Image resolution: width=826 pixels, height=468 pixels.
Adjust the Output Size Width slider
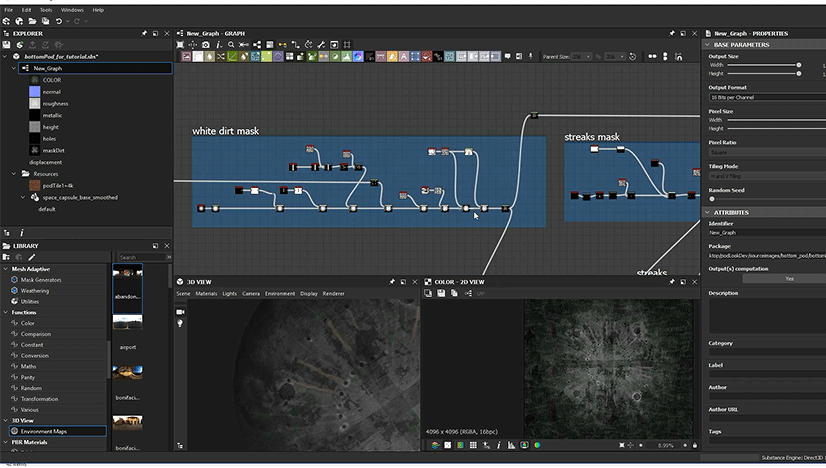(763, 65)
